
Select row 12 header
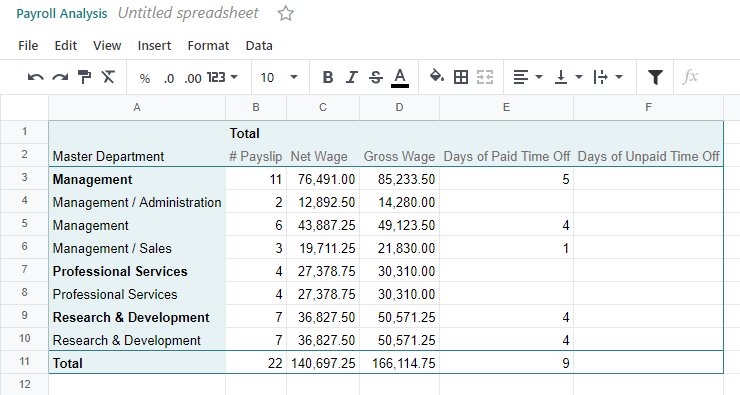tap(25, 384)
